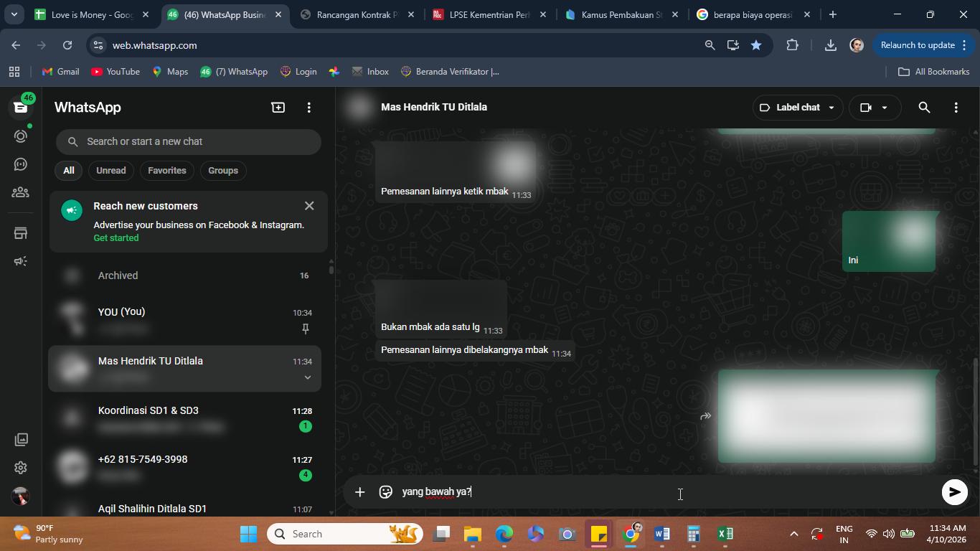This screenshot has height=551, width=980.
Task: Open the YouTube bookmark
Action: point(116,72)
